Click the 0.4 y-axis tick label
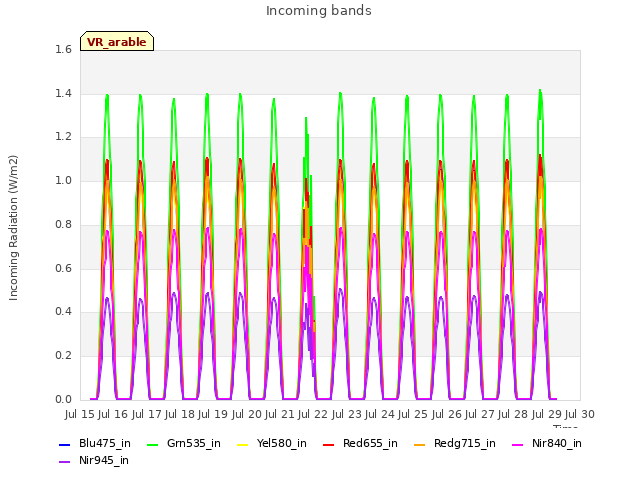This screenshot has height=480, width=640. [x=63, y=312]
